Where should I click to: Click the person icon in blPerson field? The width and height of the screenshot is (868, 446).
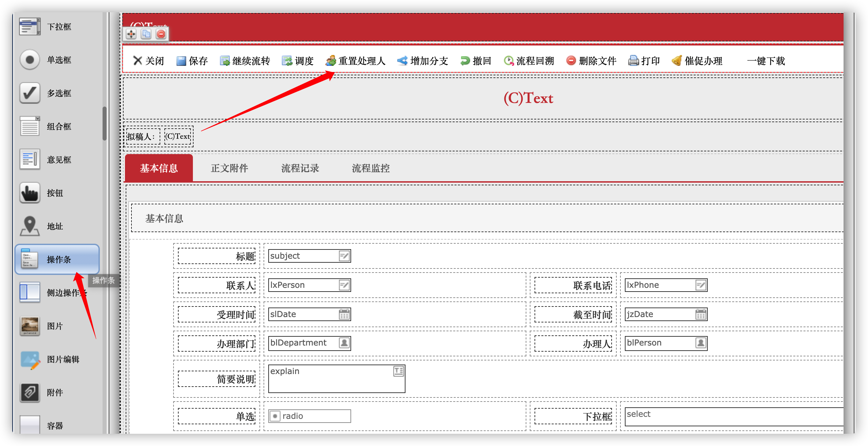click(701, 343)
